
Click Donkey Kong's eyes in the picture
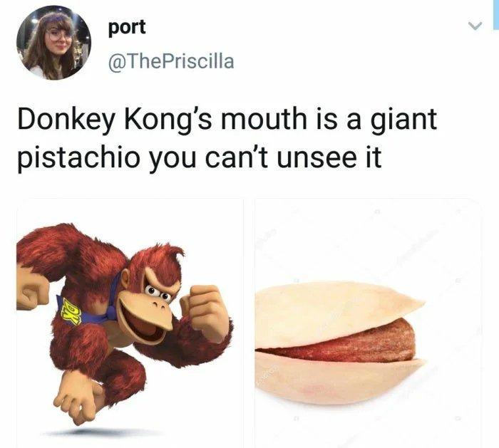[158, 293]
